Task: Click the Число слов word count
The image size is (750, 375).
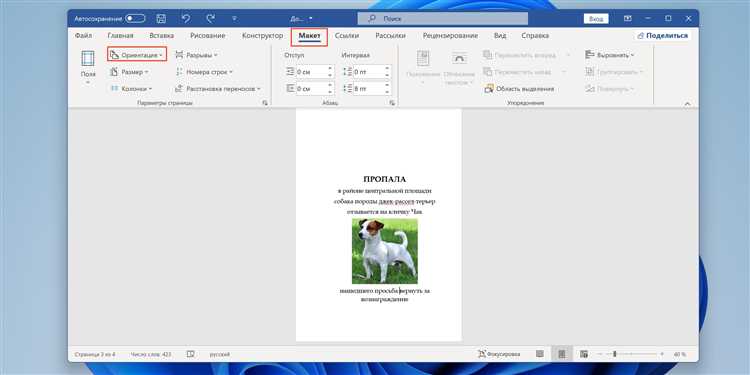Action: tap(150, 354)
